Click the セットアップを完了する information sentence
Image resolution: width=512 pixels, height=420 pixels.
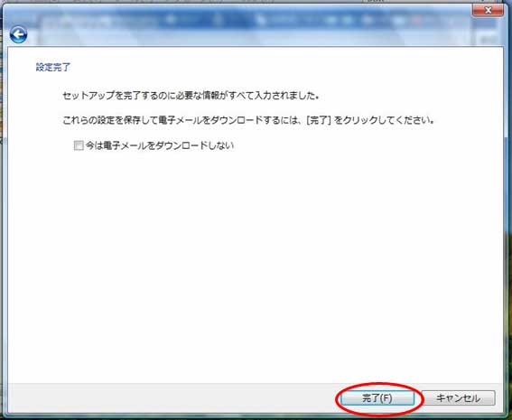[x=191, y=96]
